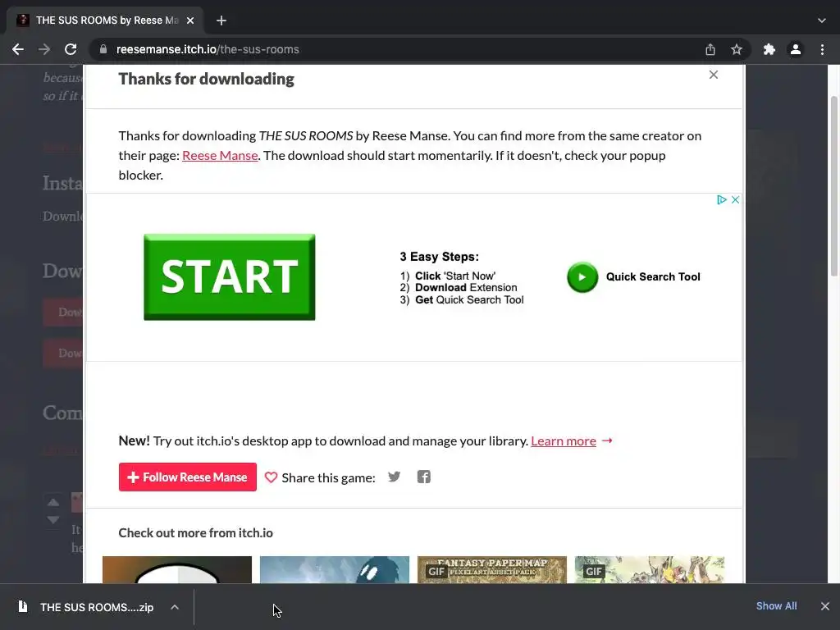The width and height of the screenshot is (840, 630).
Task: Click the page vertical scrollbar
Action: coord(834,186)
